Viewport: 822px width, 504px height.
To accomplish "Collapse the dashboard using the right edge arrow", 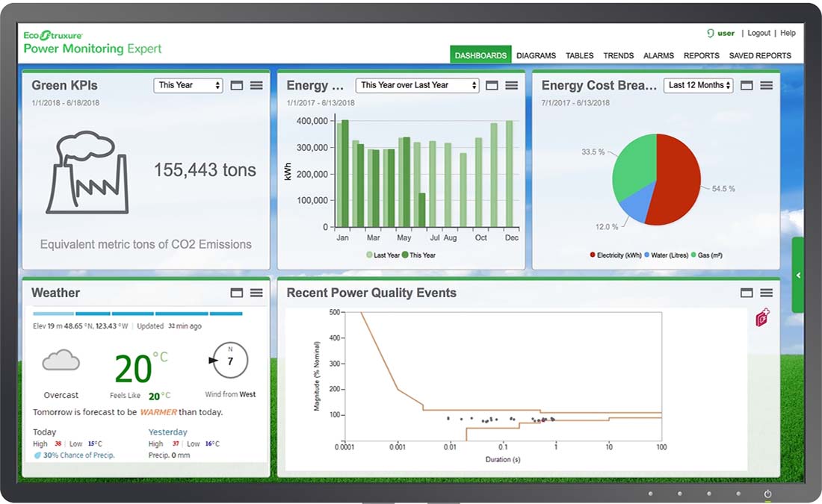I will pyautogui.click(x=797, y=276).
